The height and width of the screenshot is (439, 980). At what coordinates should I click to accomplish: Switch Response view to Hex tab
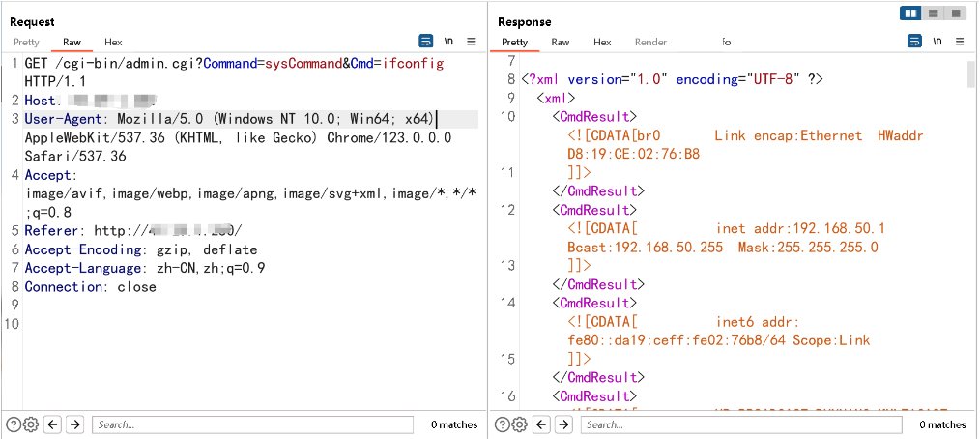coord(602,43)
